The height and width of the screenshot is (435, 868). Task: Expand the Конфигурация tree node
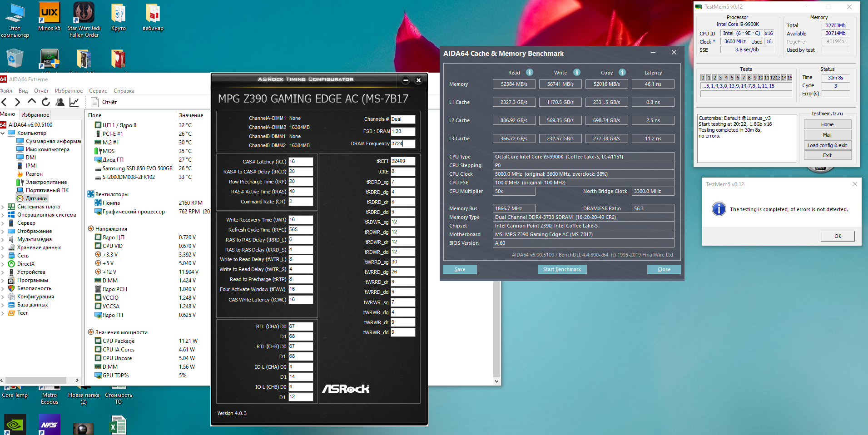(x=3, y=297)
